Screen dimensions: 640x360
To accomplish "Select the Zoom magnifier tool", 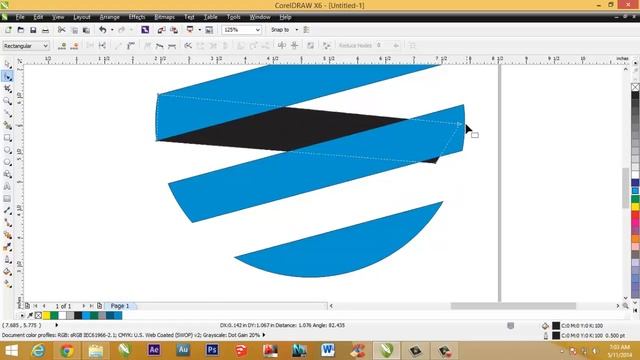I will (7, 101).
